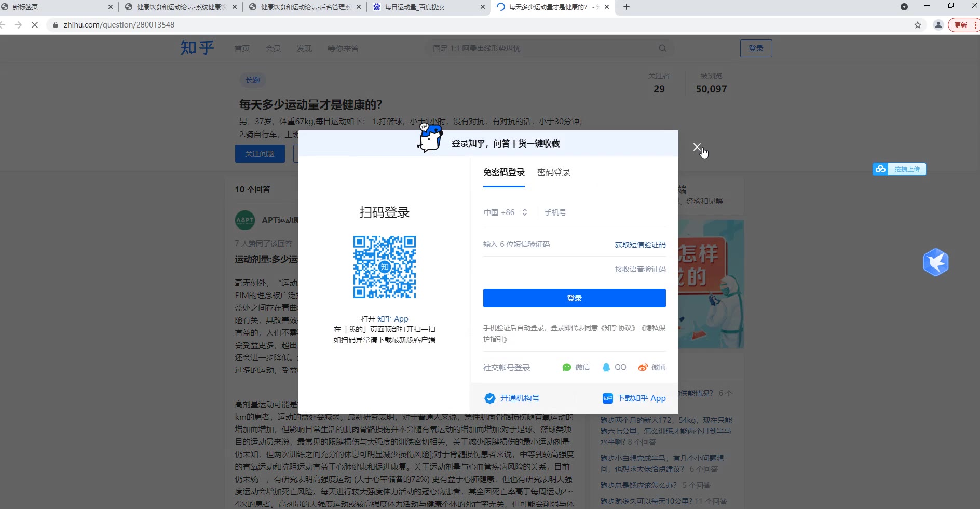Open the 知乎 App link under QR code
Screen dimensions: 980x509
(393, 319)
